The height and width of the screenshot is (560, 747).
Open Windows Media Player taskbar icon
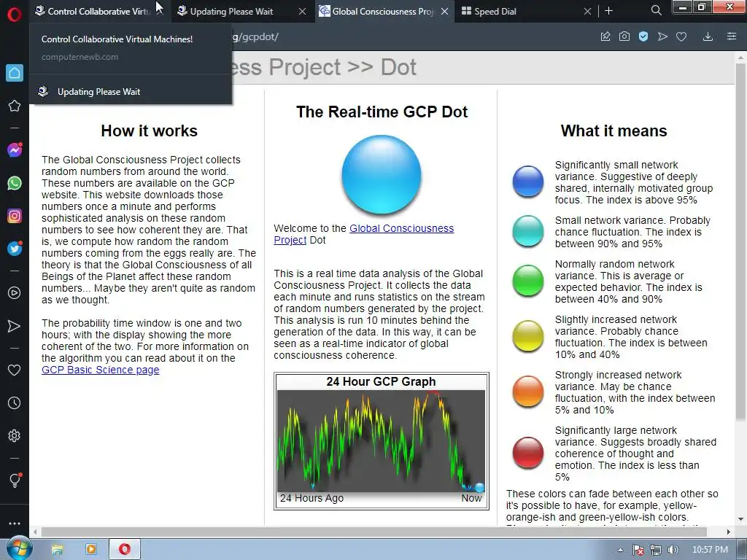coord(91,550)
